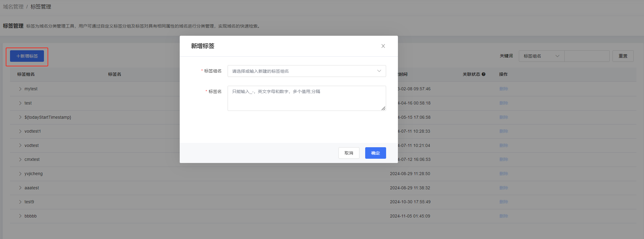The image size is (644, 239).
Task: Click the timestamp 2024-08-29 11:28:50
Action: (410, 174)
